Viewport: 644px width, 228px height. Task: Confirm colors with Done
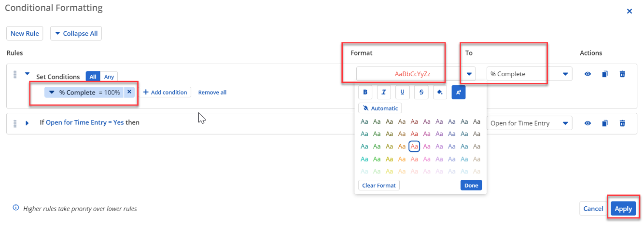[x=471, y=185]
